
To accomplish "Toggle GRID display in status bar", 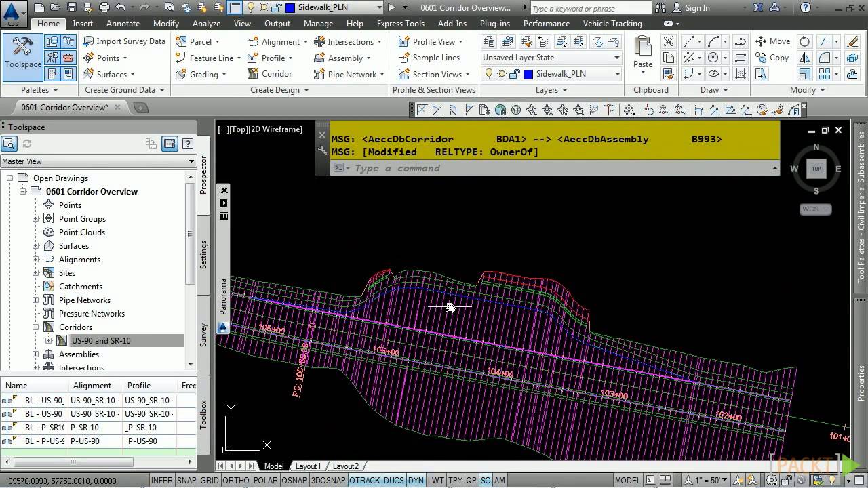I will tap(210, 481).
